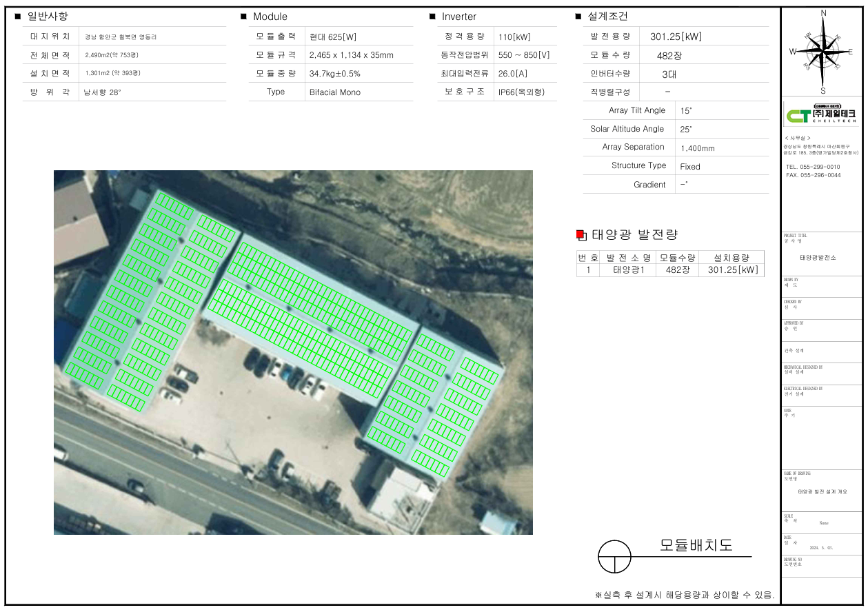Click the compass rose north arrow icon
868x612 pixels.
coord(822,51)
